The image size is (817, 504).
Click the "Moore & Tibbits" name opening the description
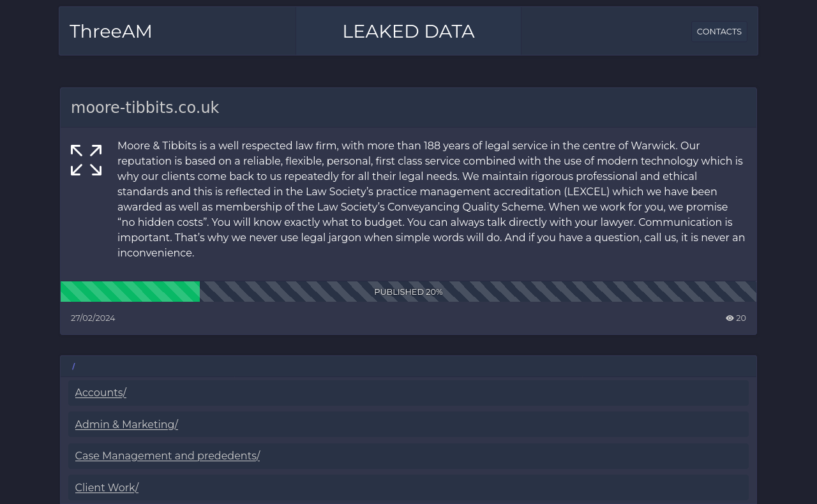157,145
